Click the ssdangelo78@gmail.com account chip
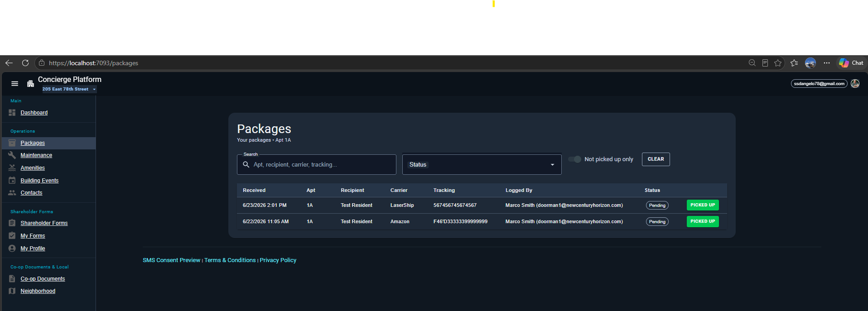This screenshot has width=868, height=311. click(x=819, y=84)
